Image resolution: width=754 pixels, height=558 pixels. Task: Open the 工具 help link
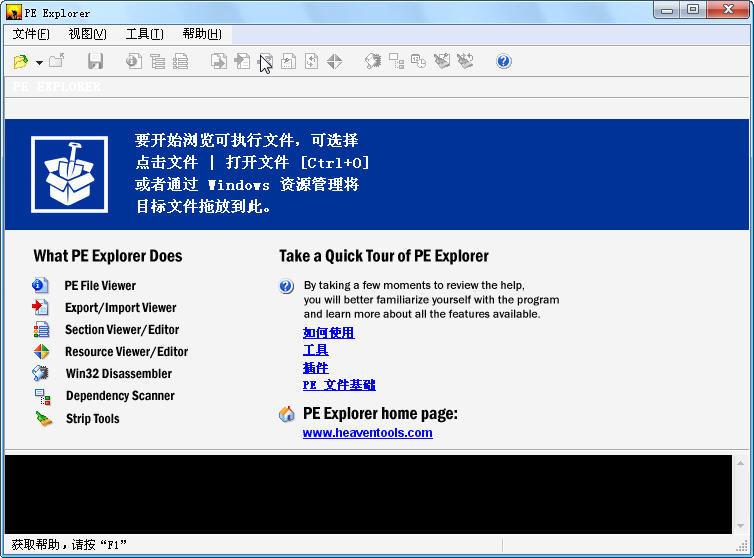point(315,350)
